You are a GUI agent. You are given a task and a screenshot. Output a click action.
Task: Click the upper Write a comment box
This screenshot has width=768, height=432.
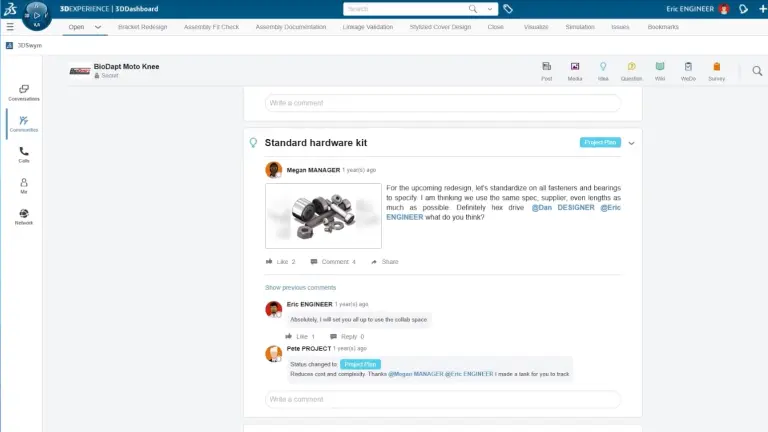pyautogui.click(x=443, y=103)
